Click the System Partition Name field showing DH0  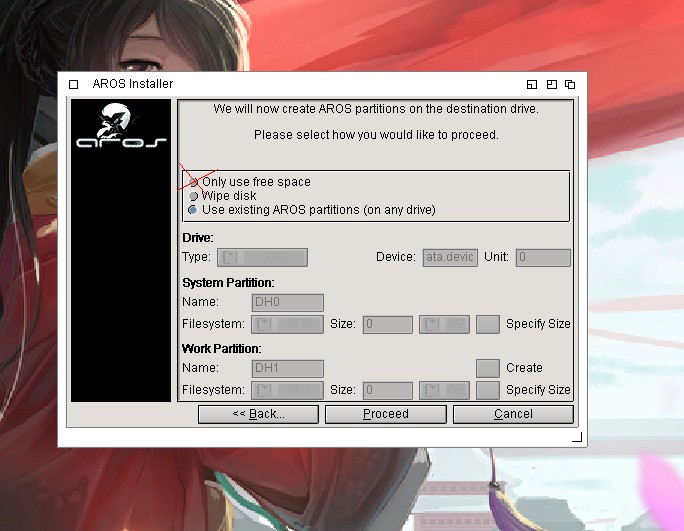click(x=288, y=302)
